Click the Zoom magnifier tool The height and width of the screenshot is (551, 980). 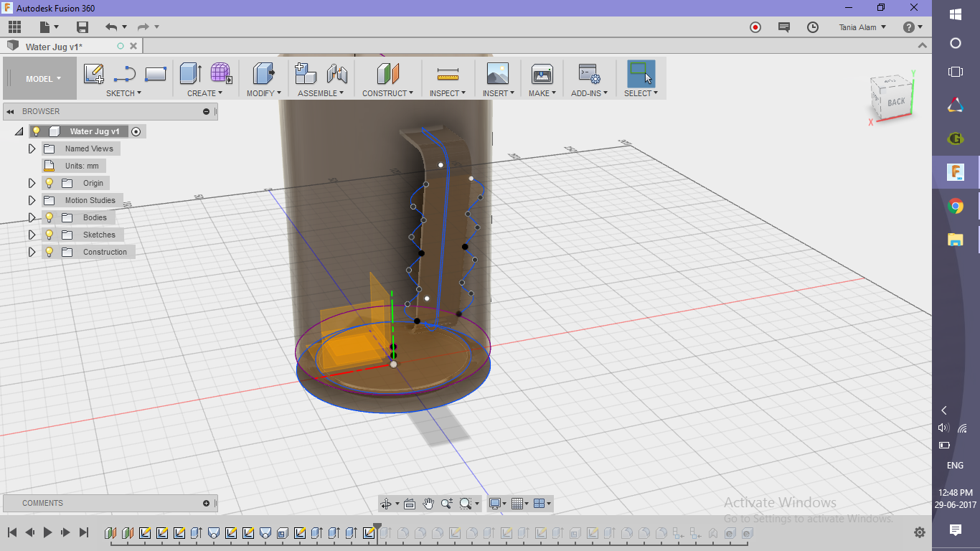pyautogui.click(x=447, y=504)
